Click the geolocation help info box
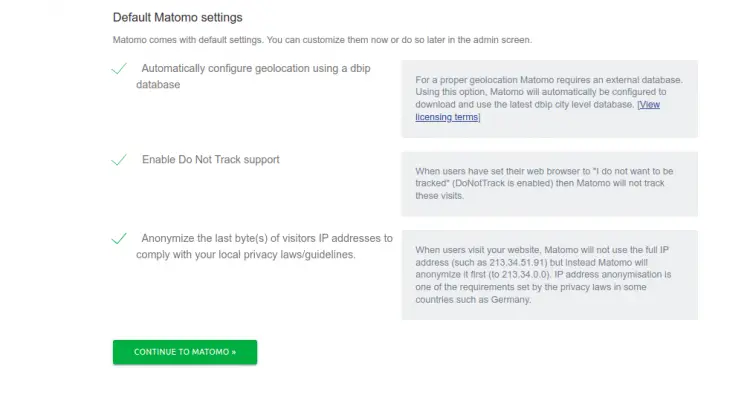Screen dimensions: 750x400 pyautogui.click(x=549, y=99)
